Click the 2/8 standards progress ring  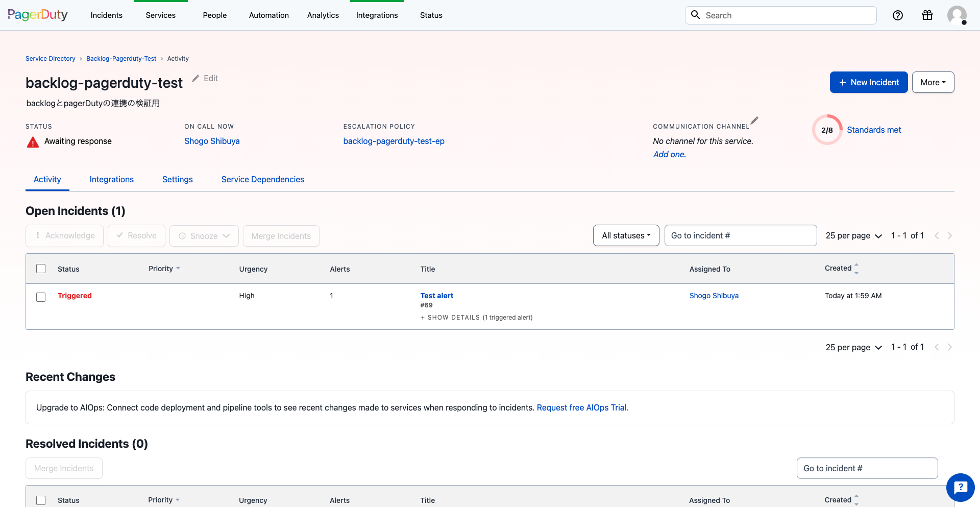click(827, 130)
